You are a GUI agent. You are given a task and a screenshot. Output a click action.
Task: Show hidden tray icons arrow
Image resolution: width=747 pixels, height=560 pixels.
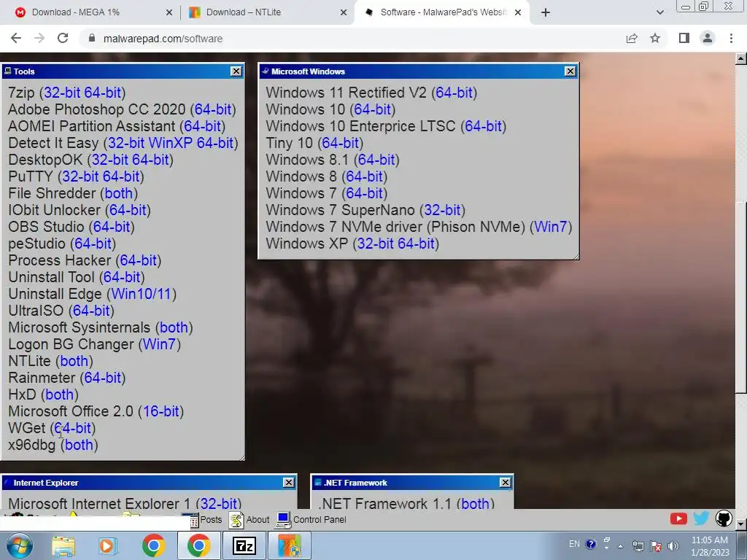pyautogui.click(x=620, y=545)
